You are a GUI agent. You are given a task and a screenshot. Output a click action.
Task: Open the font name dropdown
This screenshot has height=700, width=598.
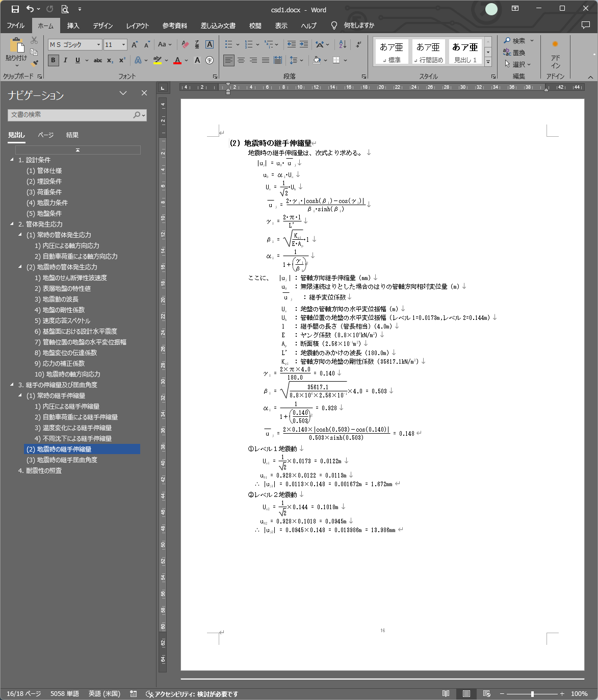click(98, 45)
